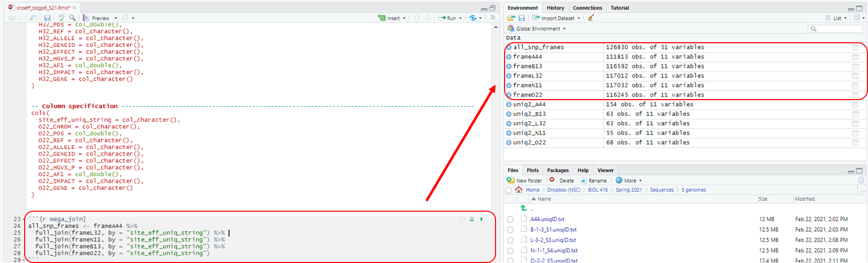Click editor scrollbar up arrow
The image size is (868, 263).
[x=496, y=27]
